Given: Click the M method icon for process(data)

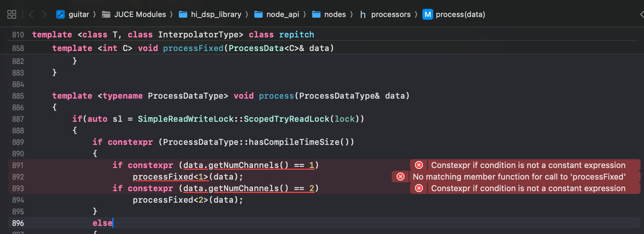Looking at the screenshot, I should click(427, 14).
